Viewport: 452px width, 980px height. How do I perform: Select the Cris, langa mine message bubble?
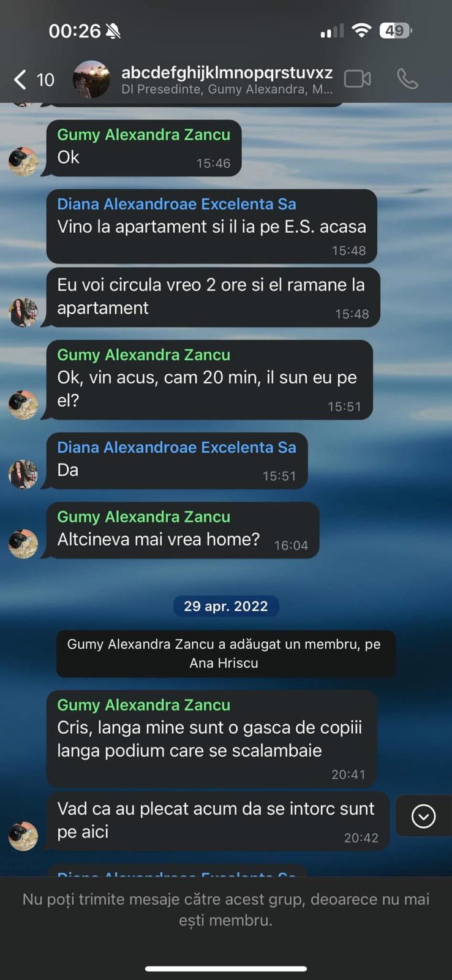coord(211,739)
